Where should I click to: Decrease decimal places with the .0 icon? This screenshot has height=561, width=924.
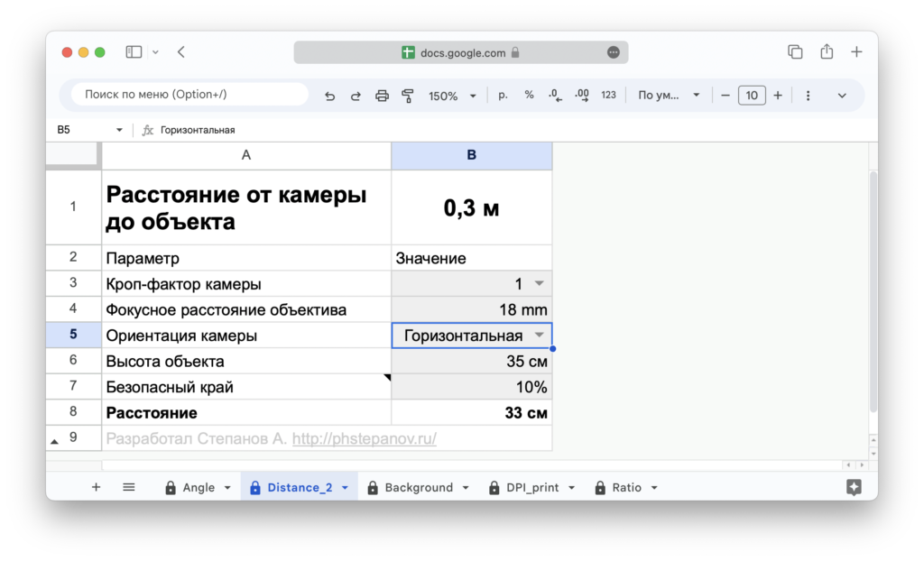pyautogui.click(x=554, y=95)
